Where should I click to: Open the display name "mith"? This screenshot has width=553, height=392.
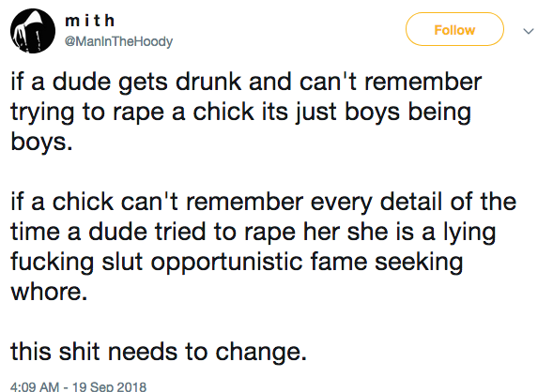90,21
